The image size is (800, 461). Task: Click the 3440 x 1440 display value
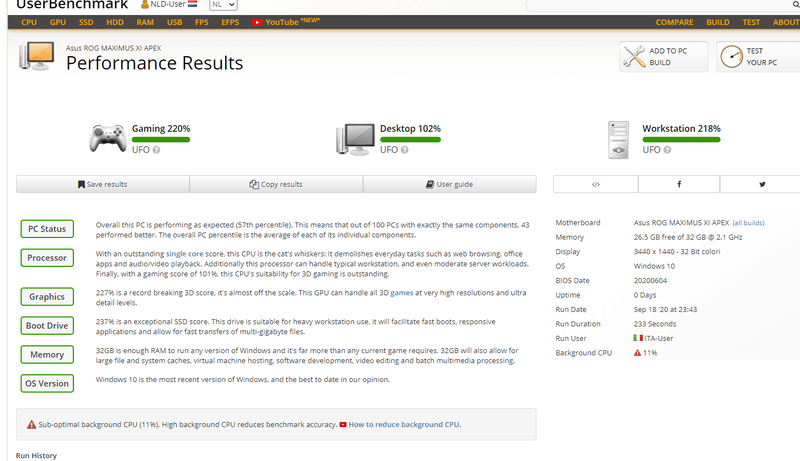[677, 251]
